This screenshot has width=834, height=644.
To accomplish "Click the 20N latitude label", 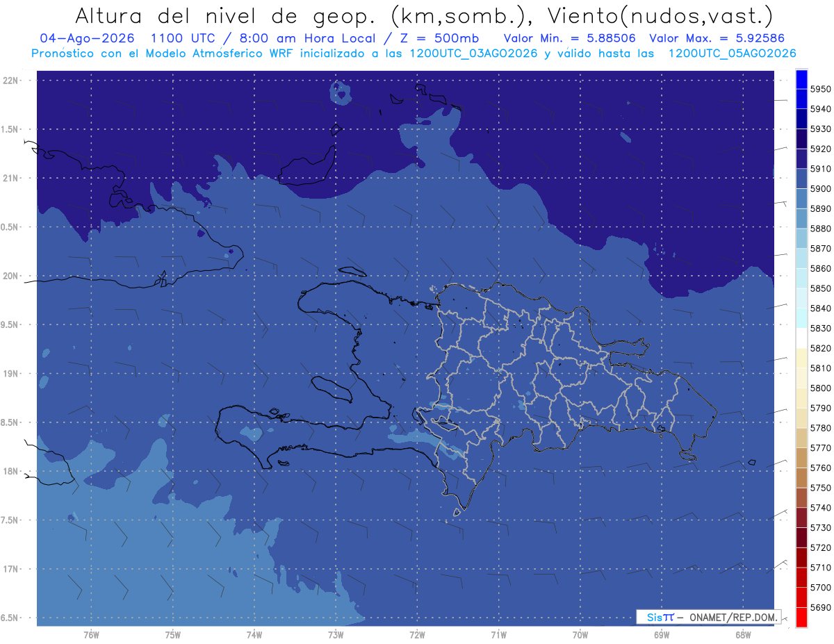I will [x=10, y=276].
